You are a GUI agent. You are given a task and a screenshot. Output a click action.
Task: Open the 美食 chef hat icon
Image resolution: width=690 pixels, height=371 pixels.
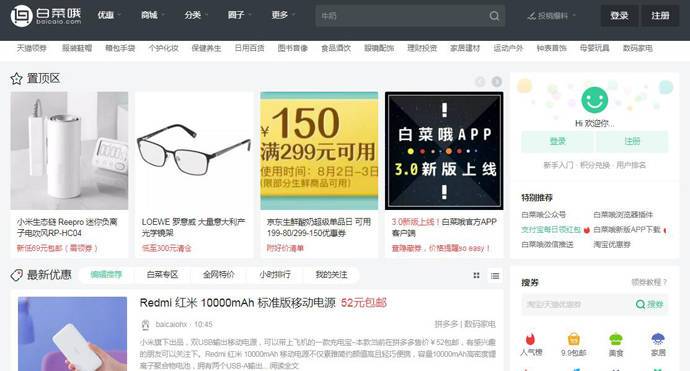tap(616, 339)
